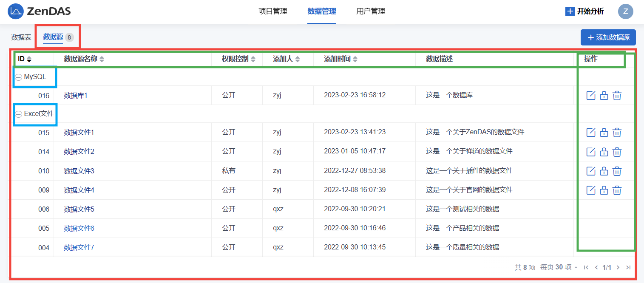This screenshot has width=644, height=283.
Task: Sort the table by ID column
Action: 29,59
